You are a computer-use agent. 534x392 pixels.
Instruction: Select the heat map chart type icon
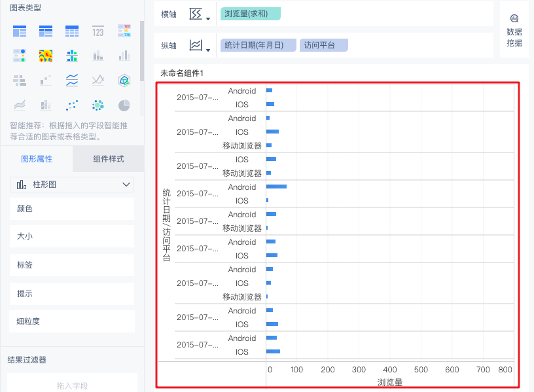click(x=46, y=56)
